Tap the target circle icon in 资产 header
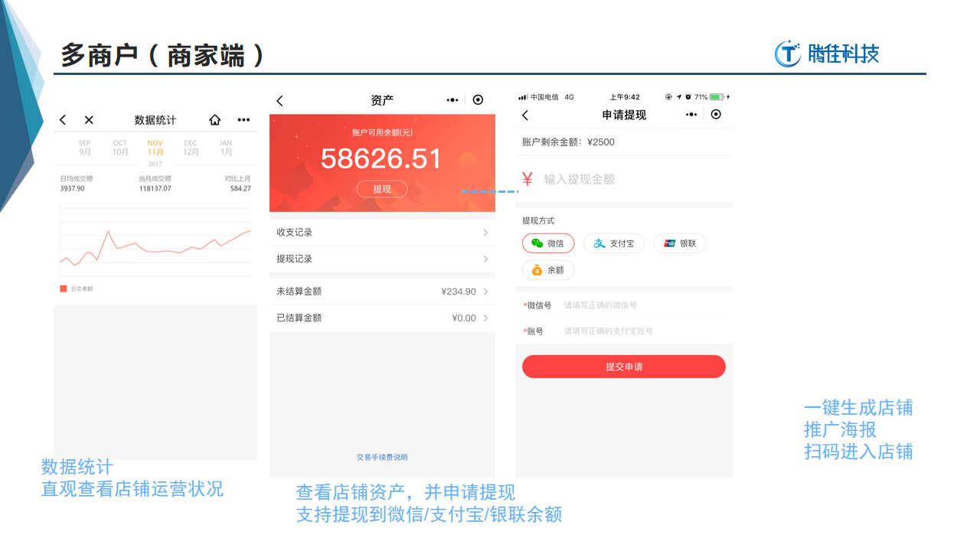Viewport: 980px width, 551px height. pyautogui.click(x=479, y=100)
